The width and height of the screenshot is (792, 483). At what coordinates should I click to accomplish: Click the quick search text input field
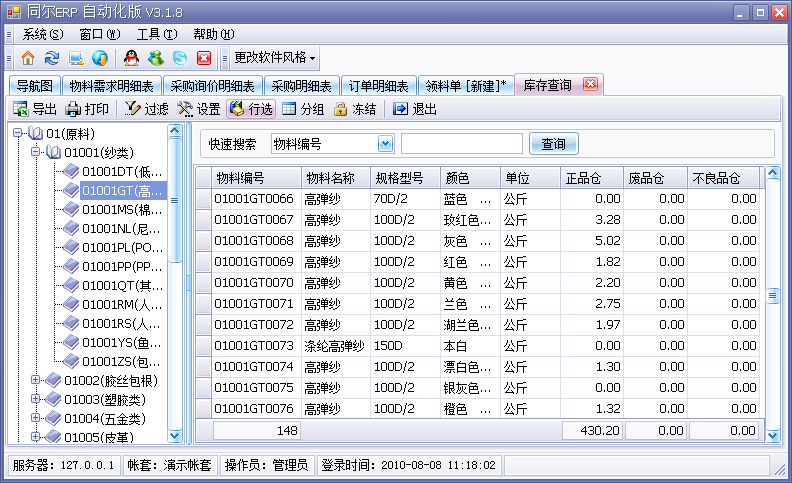pos(461,144)
